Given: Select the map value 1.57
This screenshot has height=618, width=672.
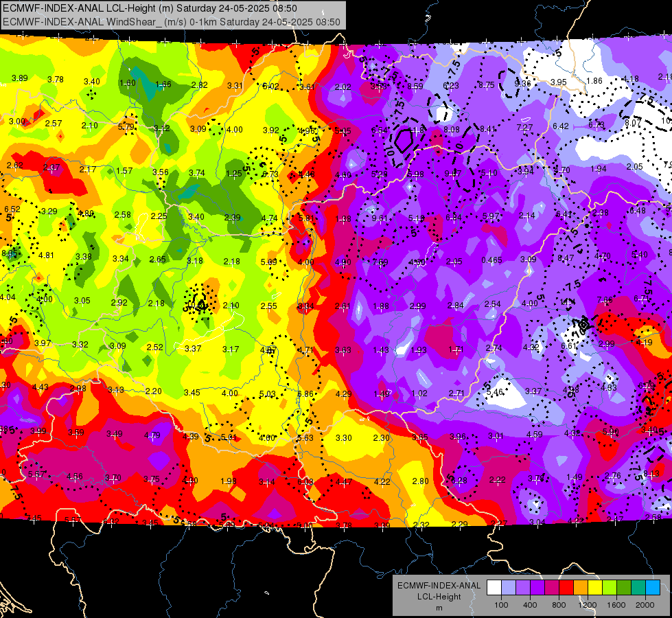Looking at the screenshot, I should pos(124,171).
